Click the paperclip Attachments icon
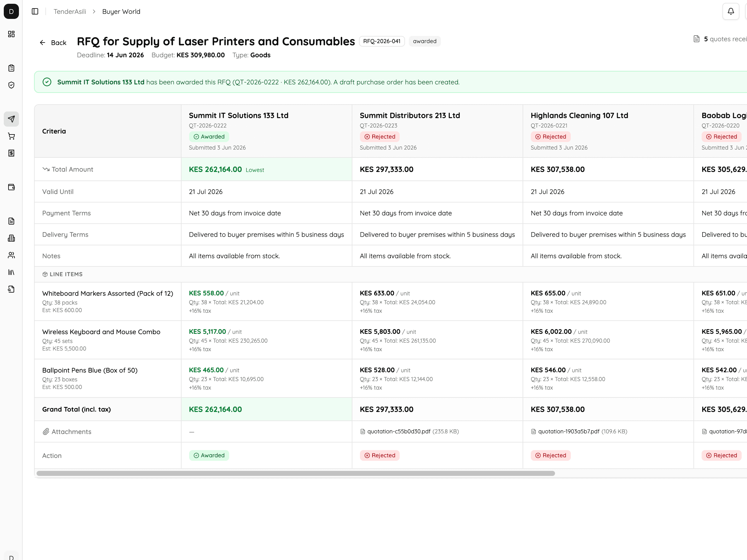Image resolution: width=747 pixels, height=560 pixels. tap(46, 432)
